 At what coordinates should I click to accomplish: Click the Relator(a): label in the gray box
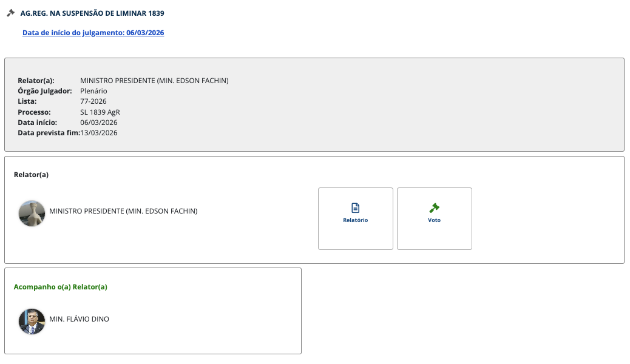[x=36, y=81]
